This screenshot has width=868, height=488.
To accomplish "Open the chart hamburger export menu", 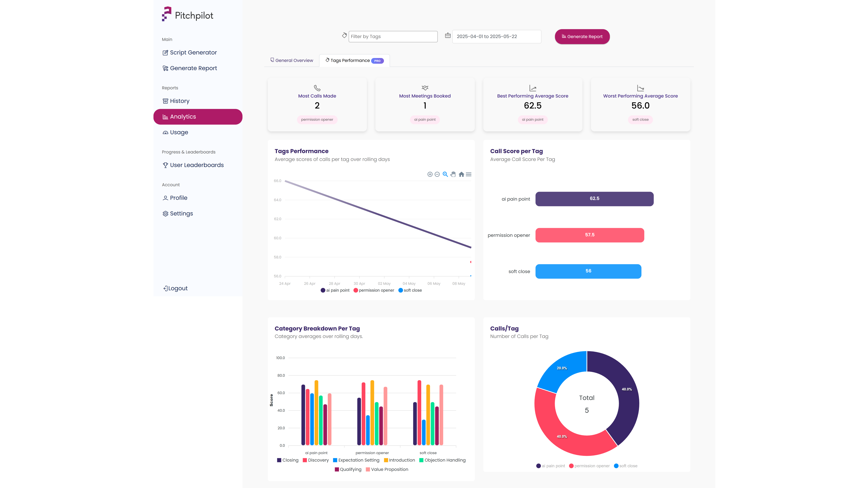I will (x=469, y=174).
